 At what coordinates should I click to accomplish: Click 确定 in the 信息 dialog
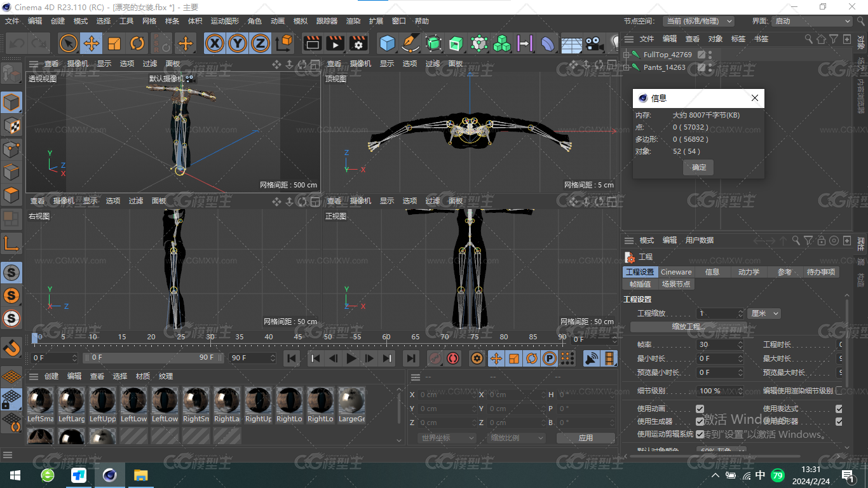[698, 168]
